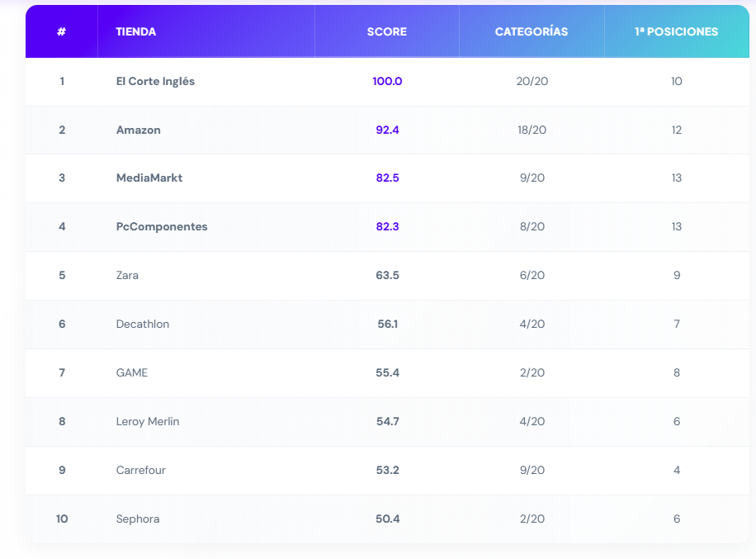Click the GAME store name
This screenshot has height=559, width=756.
(132, 373)
